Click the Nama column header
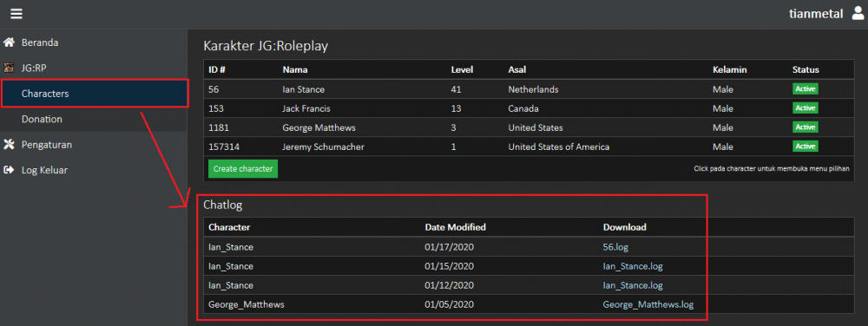This screenshot has width=868, height=326. [x=295, y=70]
